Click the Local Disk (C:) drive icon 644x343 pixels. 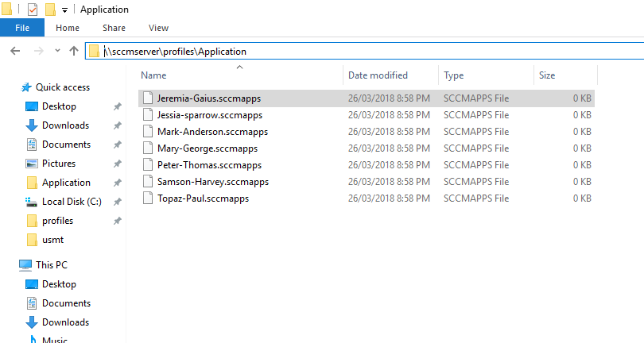pyautogui.click(x=32, y=202)
